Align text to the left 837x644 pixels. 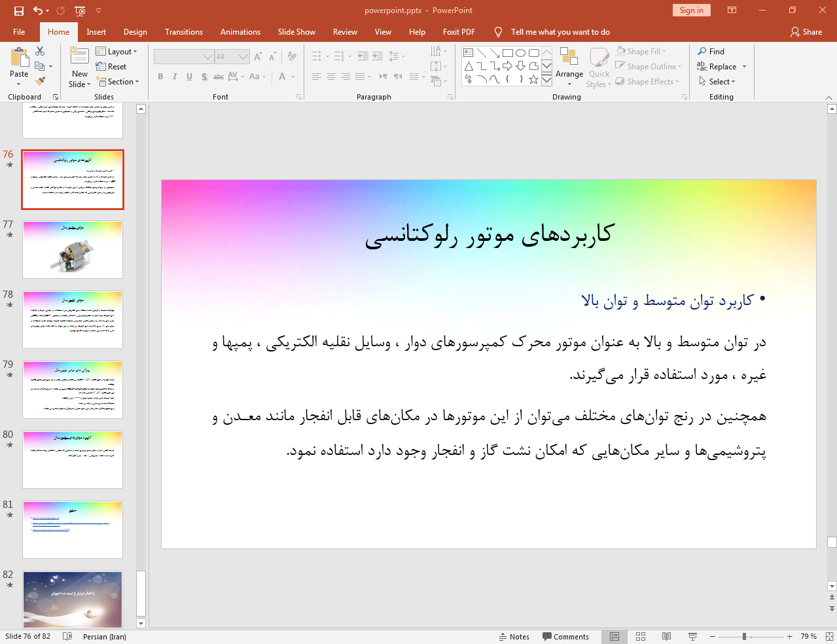click(x=316, y=77)
